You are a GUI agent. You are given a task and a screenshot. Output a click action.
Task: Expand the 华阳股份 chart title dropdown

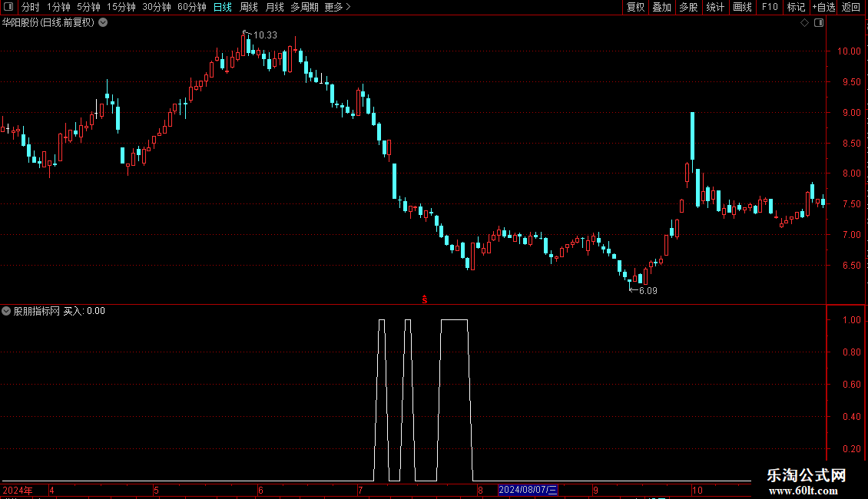[103, 23]
